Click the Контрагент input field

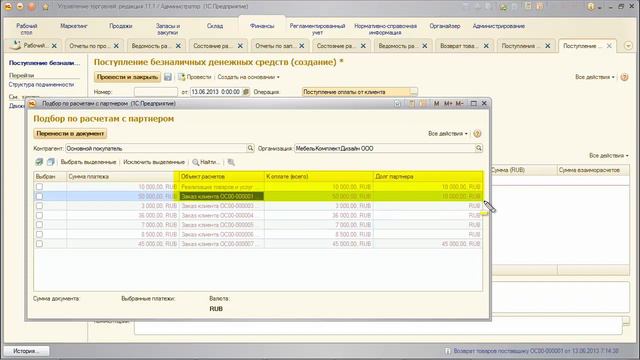point(156,148)
